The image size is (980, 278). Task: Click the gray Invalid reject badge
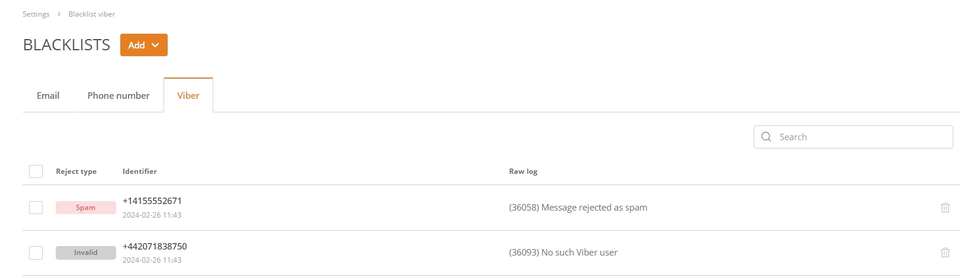tap(86, 253)
